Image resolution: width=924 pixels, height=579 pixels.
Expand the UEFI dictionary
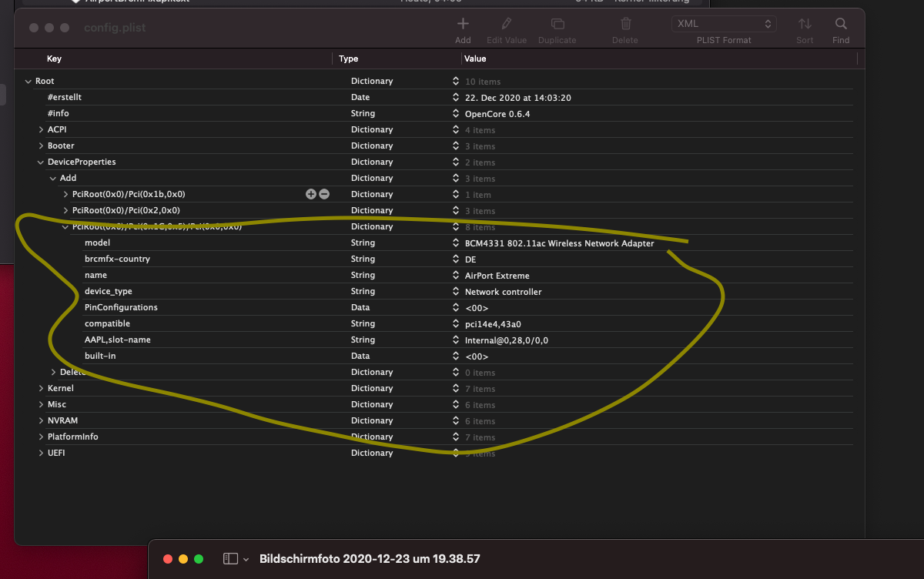[x=41, y=453]
